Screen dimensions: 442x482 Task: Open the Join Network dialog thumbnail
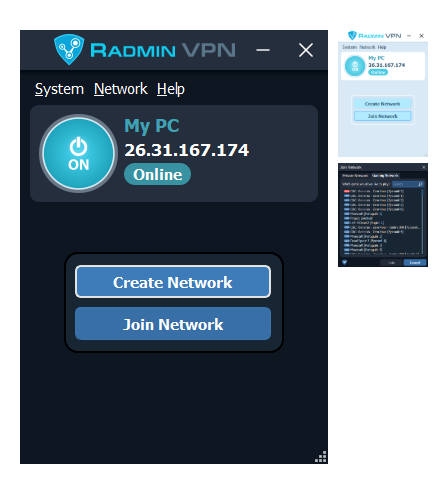[x=383, y=215]
